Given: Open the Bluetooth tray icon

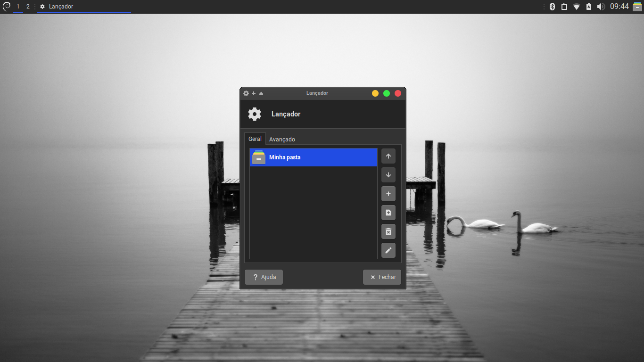Looking at the screenshot, I should [553, 7].
